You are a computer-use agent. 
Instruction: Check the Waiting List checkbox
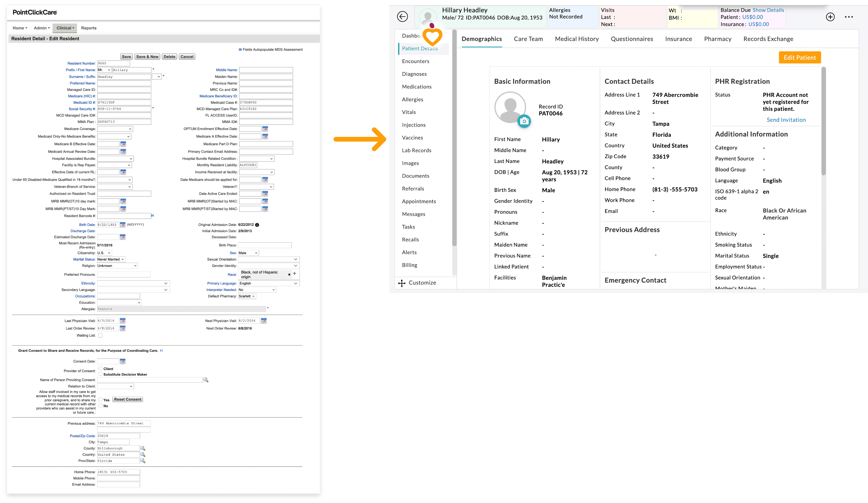click(100, 335)
